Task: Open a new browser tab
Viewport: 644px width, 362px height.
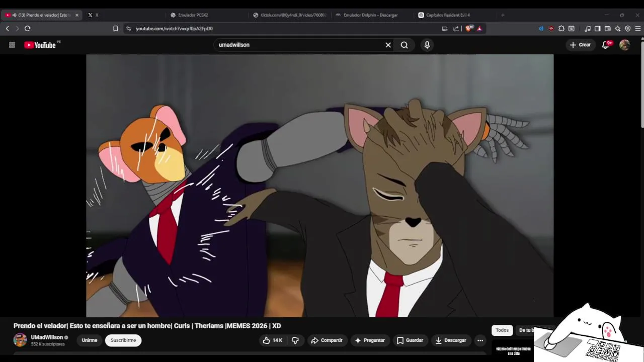Action: pos(502,15)
